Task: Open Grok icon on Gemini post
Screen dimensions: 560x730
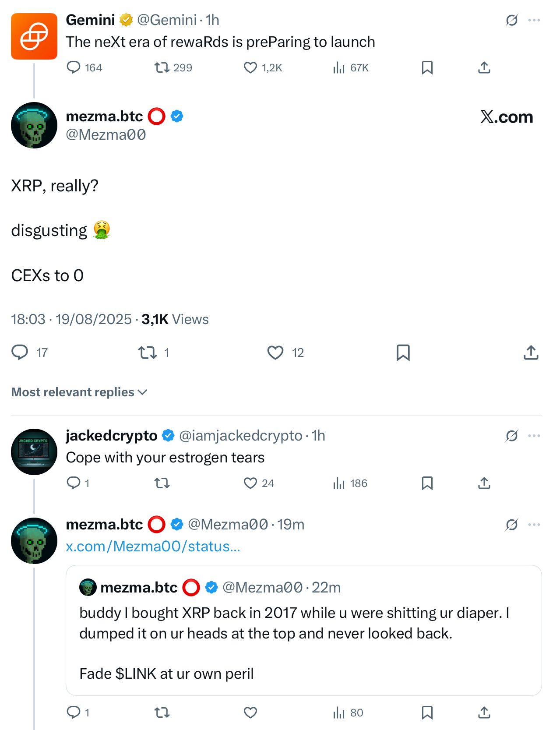Action: 511,20
